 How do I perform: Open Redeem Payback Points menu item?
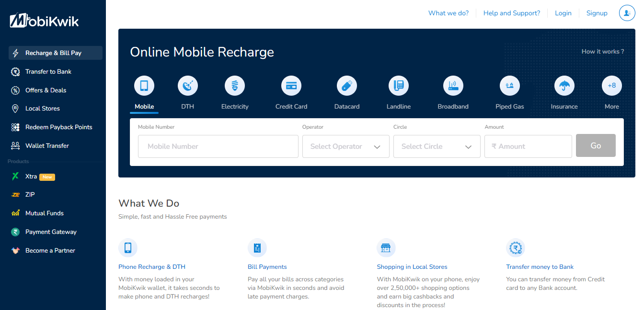coord(59,127)
